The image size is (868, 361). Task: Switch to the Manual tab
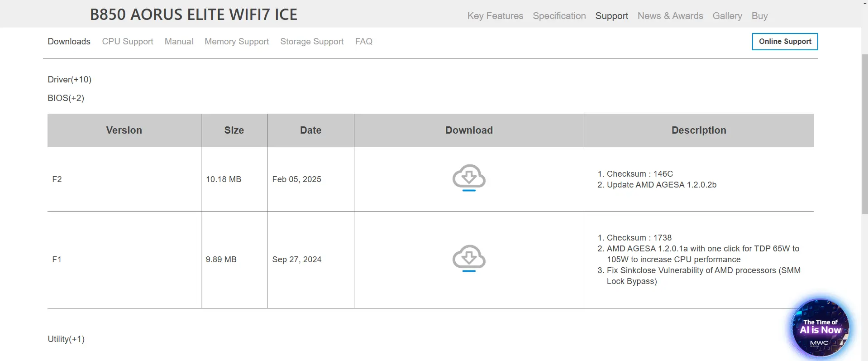pos(179,41)
